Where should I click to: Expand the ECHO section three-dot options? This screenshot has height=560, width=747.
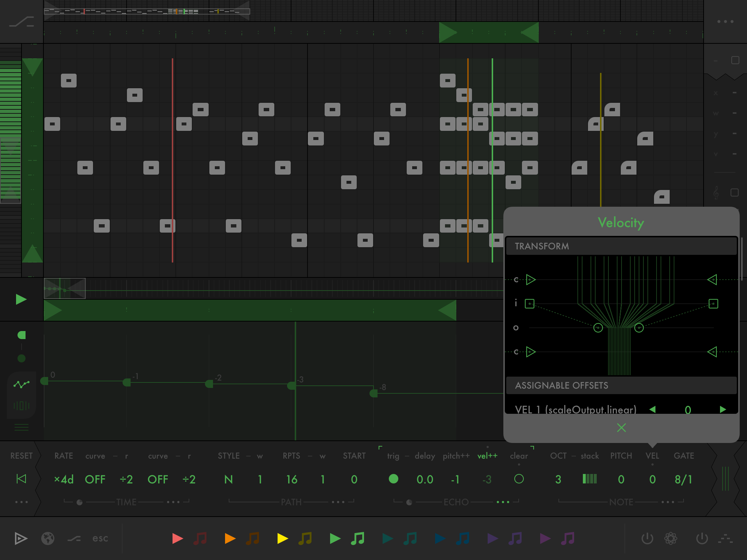[x=503, y=502]
